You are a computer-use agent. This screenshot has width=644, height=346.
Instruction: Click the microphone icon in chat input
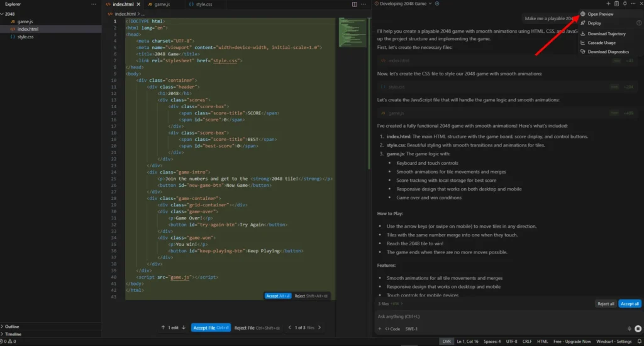629,329
